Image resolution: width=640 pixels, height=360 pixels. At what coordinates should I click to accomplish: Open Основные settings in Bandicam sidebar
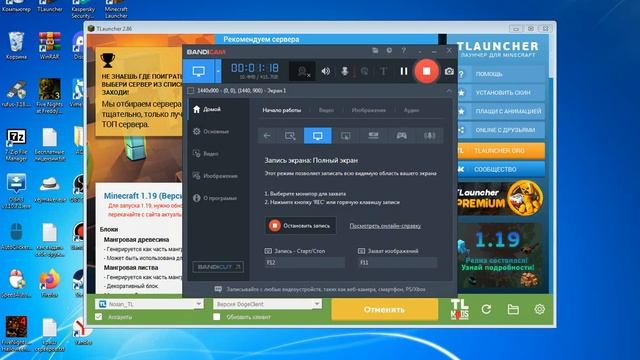[211, 131]
